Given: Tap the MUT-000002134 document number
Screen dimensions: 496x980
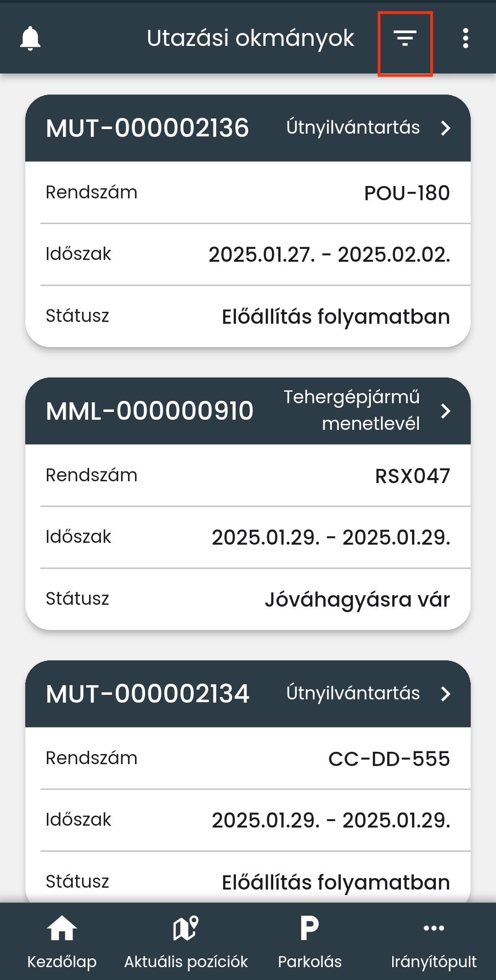Looking at the screenshot, I should (x=147, y=694).
